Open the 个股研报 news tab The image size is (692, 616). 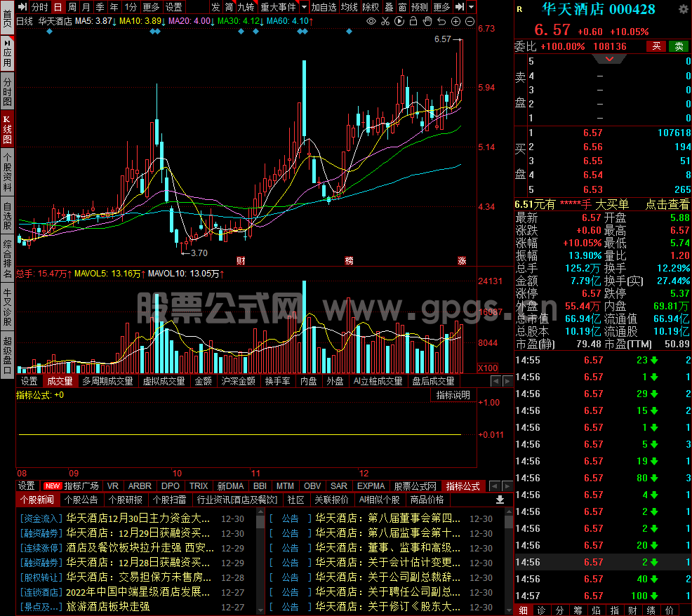coord(126,500)
